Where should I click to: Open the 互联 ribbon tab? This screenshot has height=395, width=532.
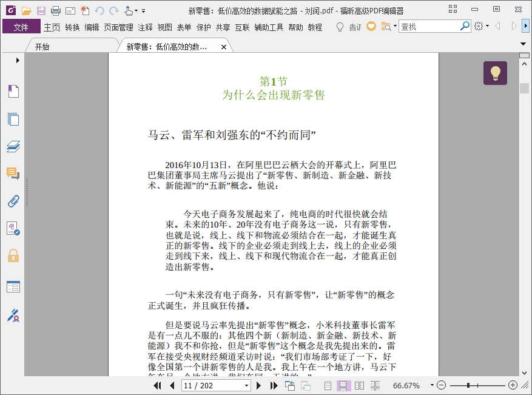tap(242, 27)
